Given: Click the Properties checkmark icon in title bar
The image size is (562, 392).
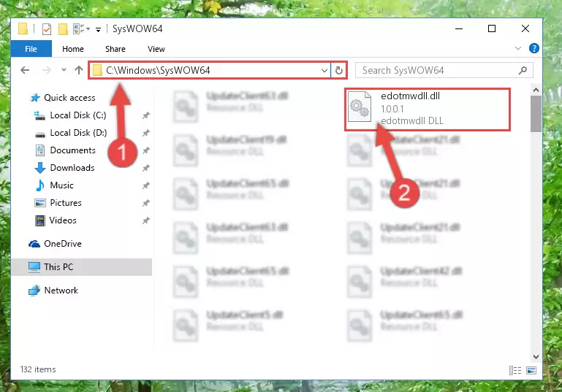Looking at the screenshot, I should (x=47, y=28).
